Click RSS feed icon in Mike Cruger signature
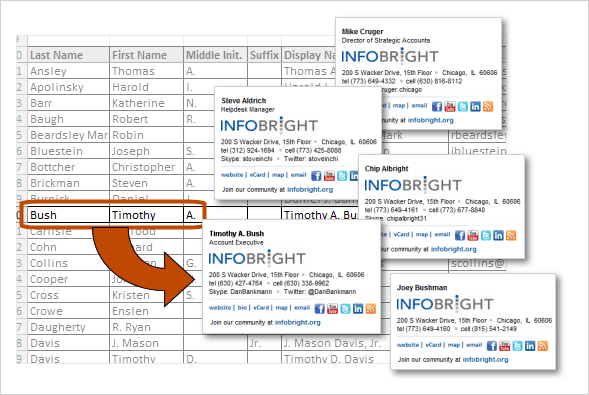This screenshot has height=395, width=589. (488, 107)
